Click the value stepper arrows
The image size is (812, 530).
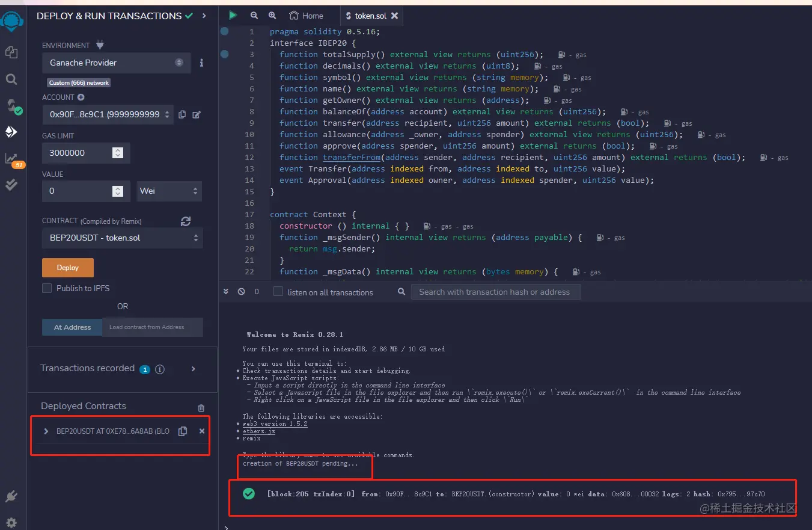(x=118, y=191)
